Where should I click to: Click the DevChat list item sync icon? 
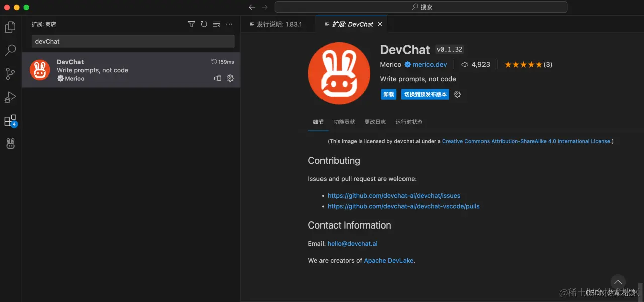tap(218, 78)
